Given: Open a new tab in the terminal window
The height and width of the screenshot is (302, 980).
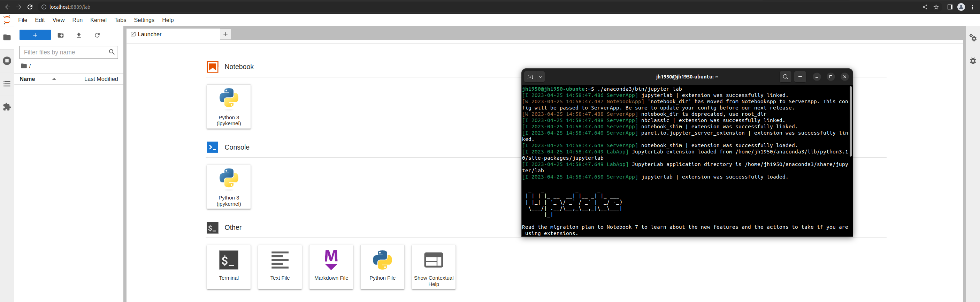Looking at the screenshot, I should pos(530,77).
